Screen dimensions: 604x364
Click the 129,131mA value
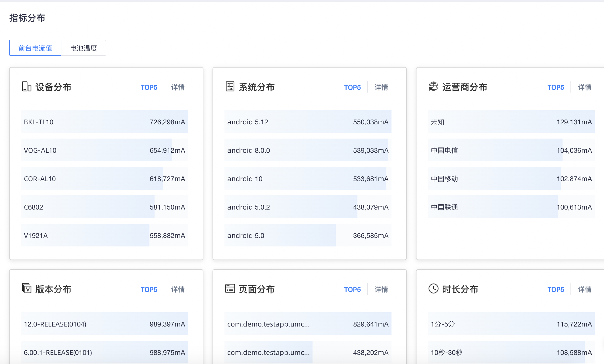[x=574, y=122]
